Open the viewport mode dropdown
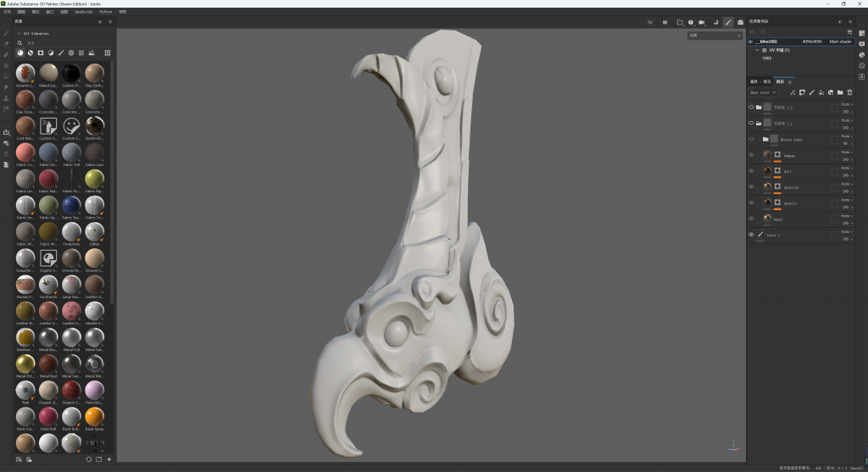Viewport: 868px width, 472px height. [714, 36]
